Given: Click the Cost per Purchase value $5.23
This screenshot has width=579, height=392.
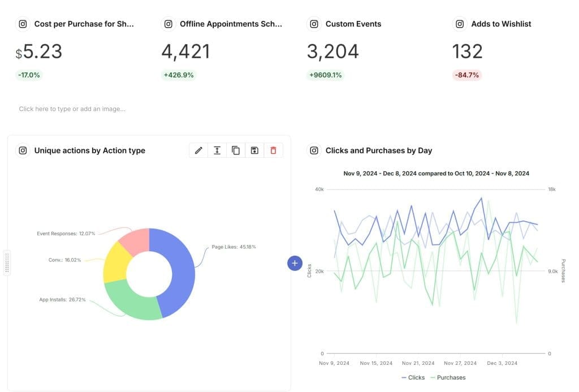Looking at the screenshot, I should pos(39,52).
